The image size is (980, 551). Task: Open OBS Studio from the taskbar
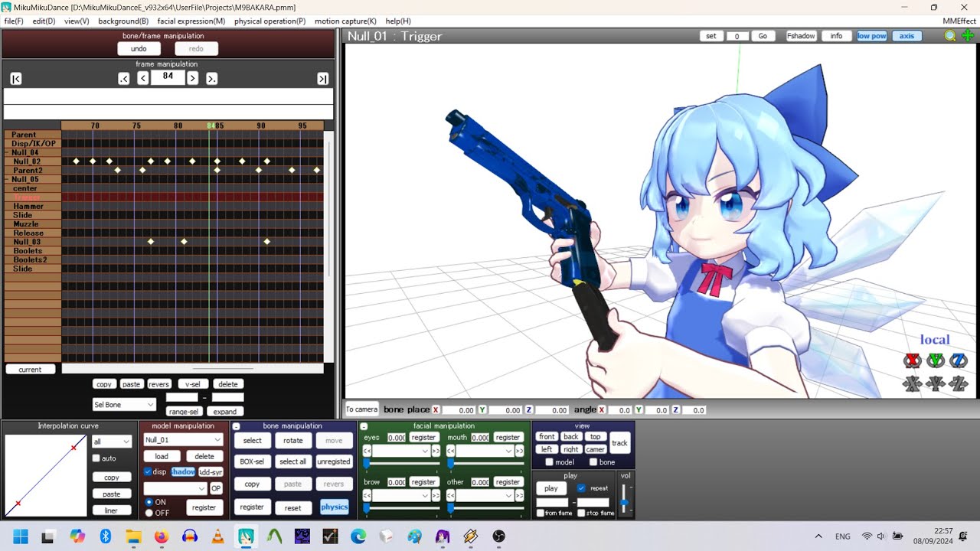pyautogui.click(x=499, y=536)
